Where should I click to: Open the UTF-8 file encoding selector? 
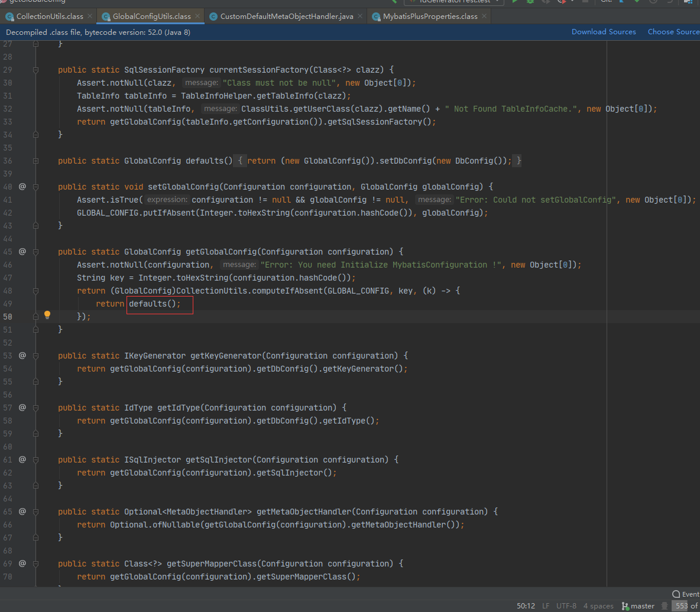coord(566,606)
